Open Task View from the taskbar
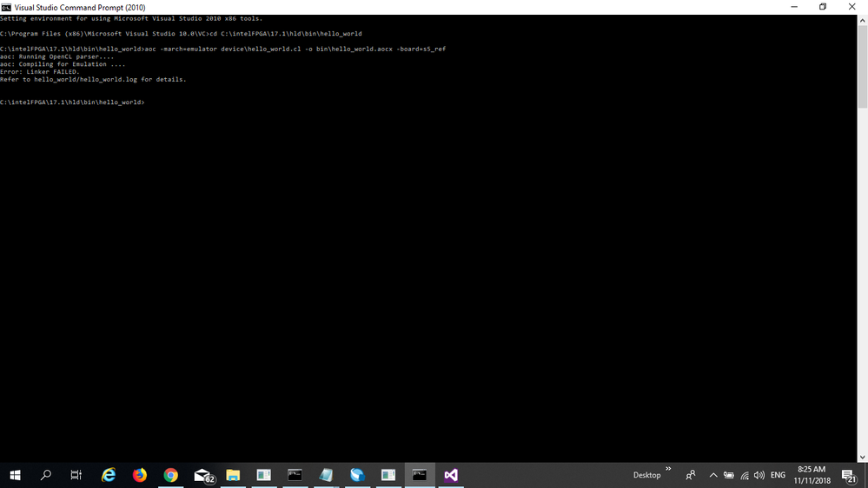Image resolution: width=868 pixels, height=488 pixels. tap(76, 475)
